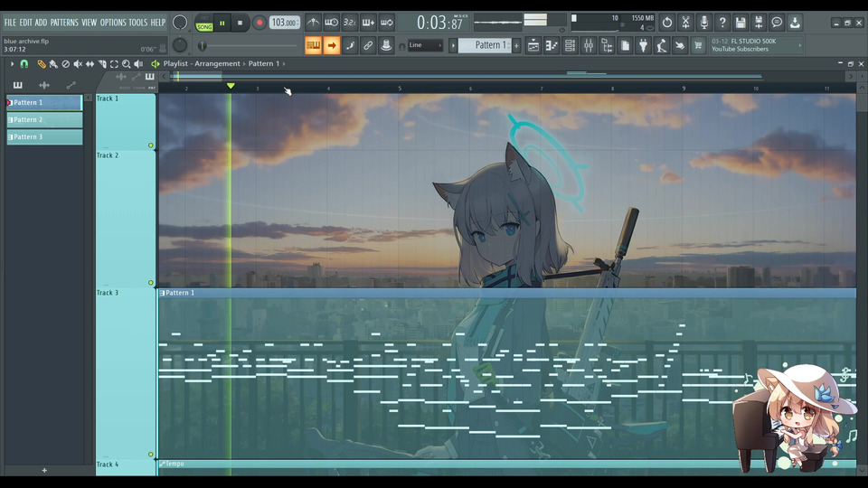The height and width of the screenshot is (488, 868).
Task: Select Pattern 2 in the pattern list
Action: (x=44, y=119)
